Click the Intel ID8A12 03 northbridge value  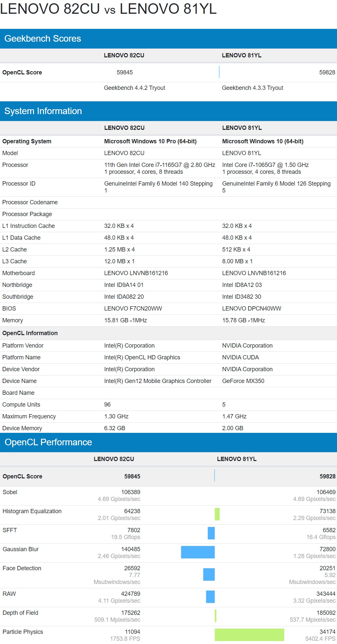click(x=242, y=285)
